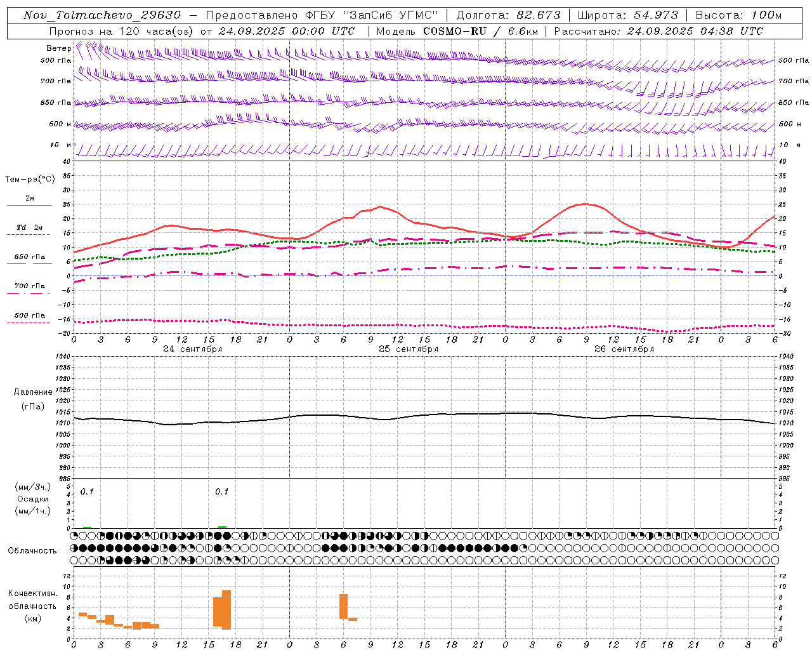Click the 0.1 precipitation value near 16 hours
812x650 pixels.
221,491
